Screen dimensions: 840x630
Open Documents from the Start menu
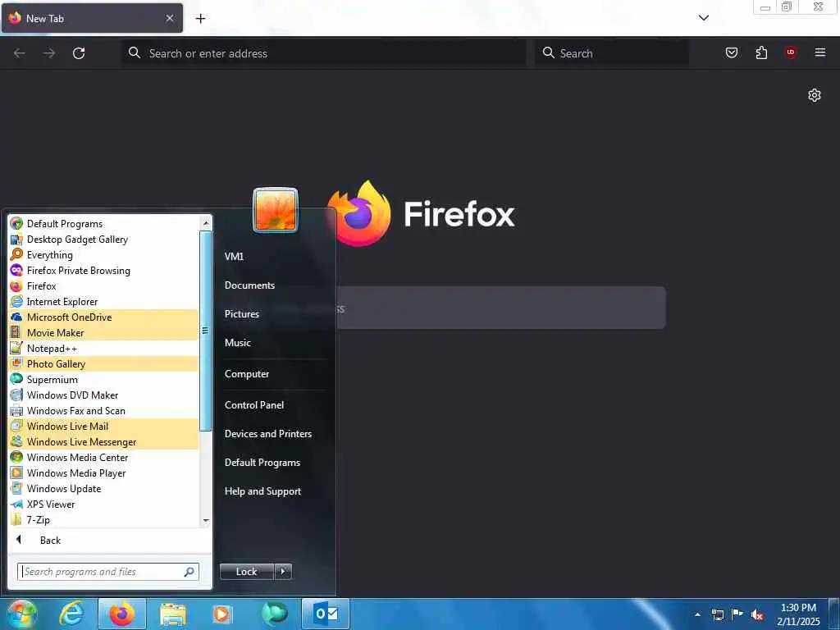tap(249, 285)
